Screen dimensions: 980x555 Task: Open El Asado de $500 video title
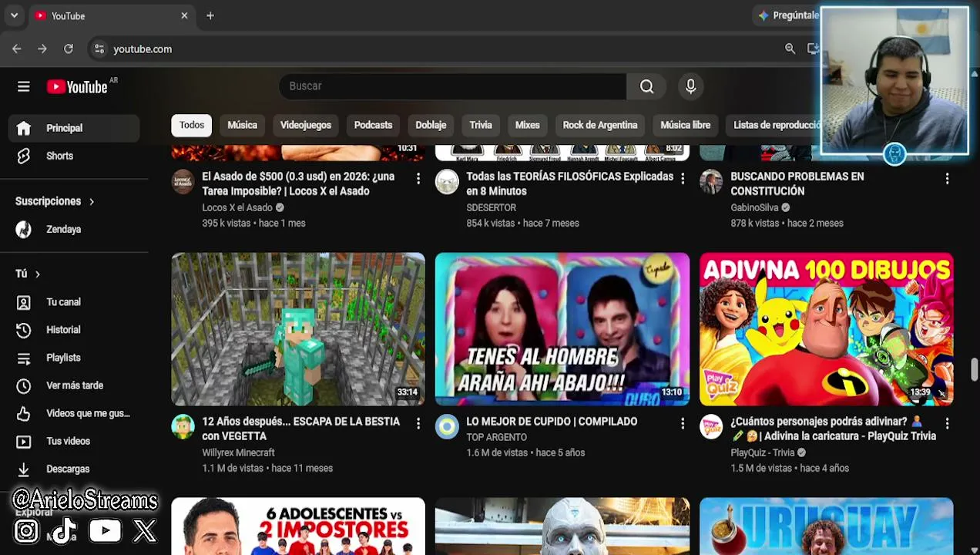(298, 183)
